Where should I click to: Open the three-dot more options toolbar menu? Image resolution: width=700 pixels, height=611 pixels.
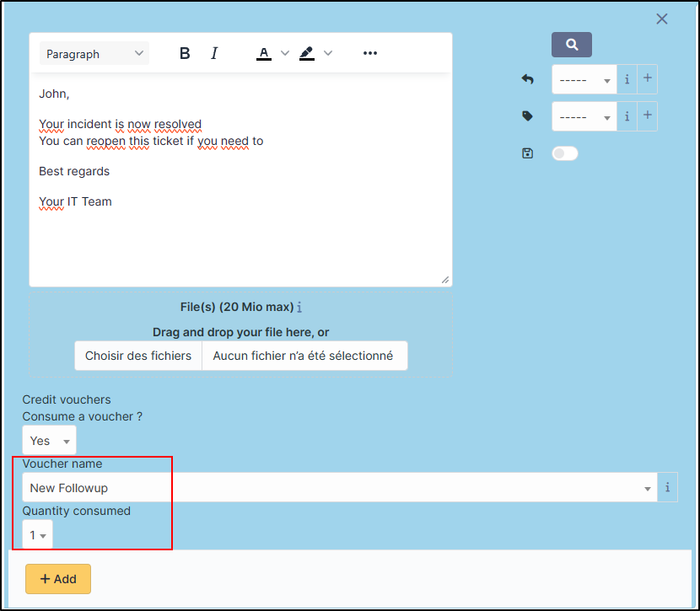tap(369, 54)
